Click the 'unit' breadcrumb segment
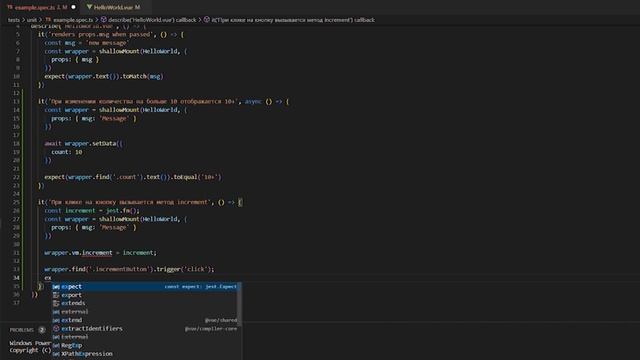Image resolution: width=640 pixels, height=360 pixels. pyautogui.click(x=32, y=20)
